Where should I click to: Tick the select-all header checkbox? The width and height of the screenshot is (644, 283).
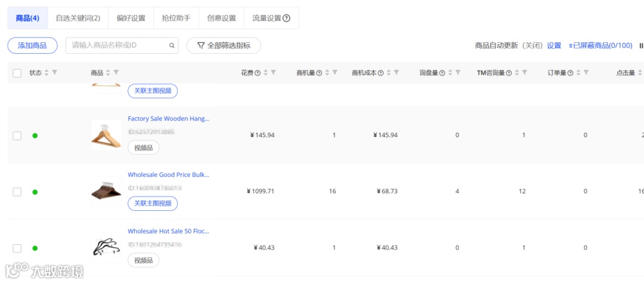point(17,73)
